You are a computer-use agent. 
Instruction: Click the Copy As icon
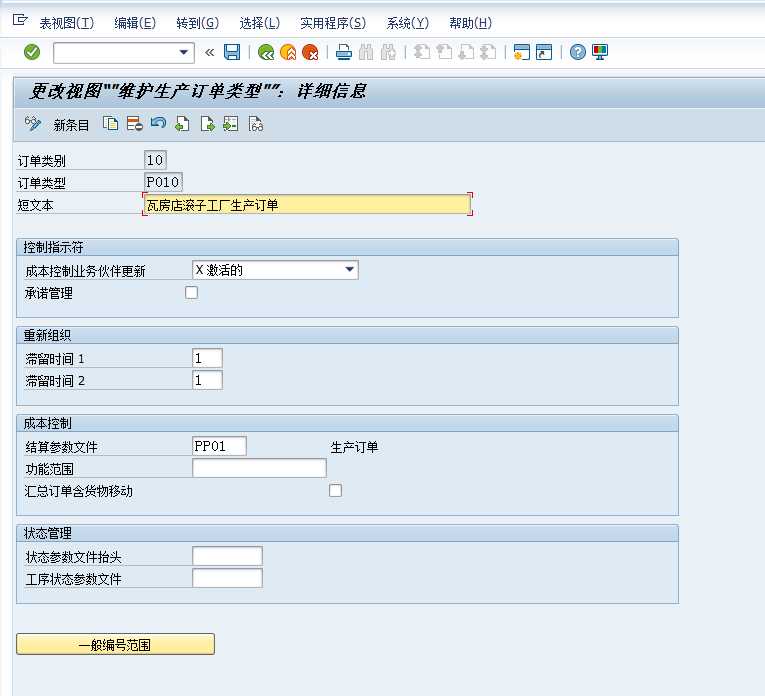click(x=111, y=124)
